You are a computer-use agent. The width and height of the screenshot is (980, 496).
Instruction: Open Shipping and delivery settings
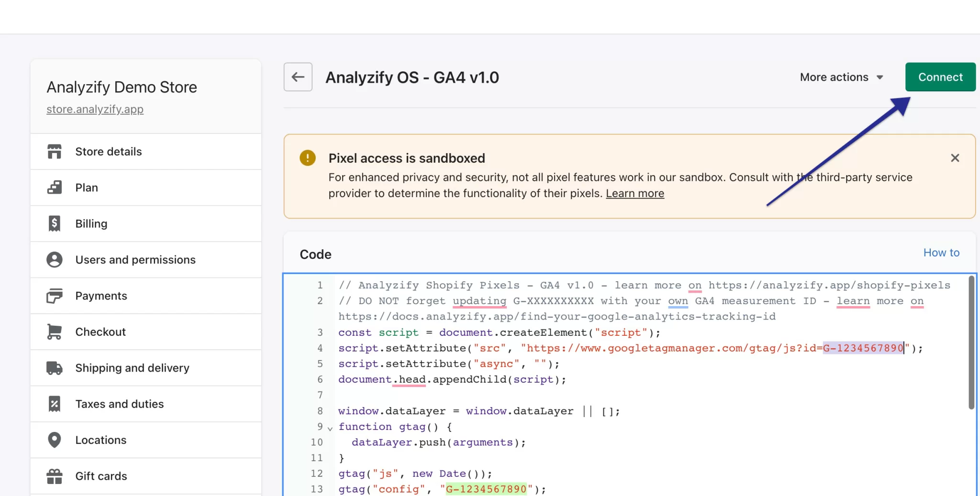pos(146,368)
